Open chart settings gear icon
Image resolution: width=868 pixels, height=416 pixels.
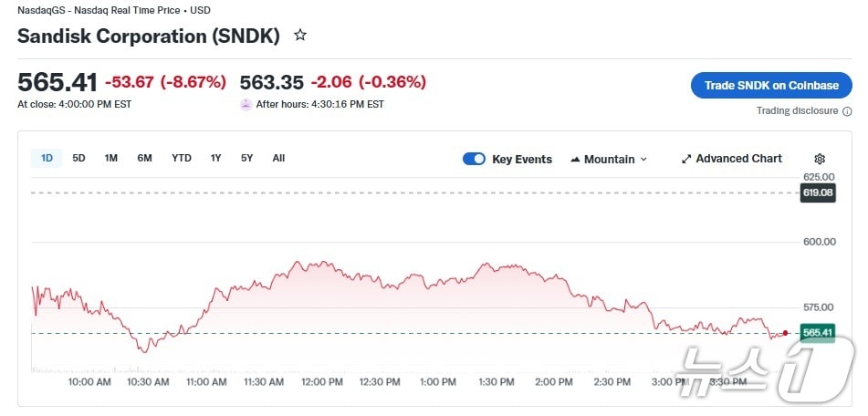click(x=819, y=159)
